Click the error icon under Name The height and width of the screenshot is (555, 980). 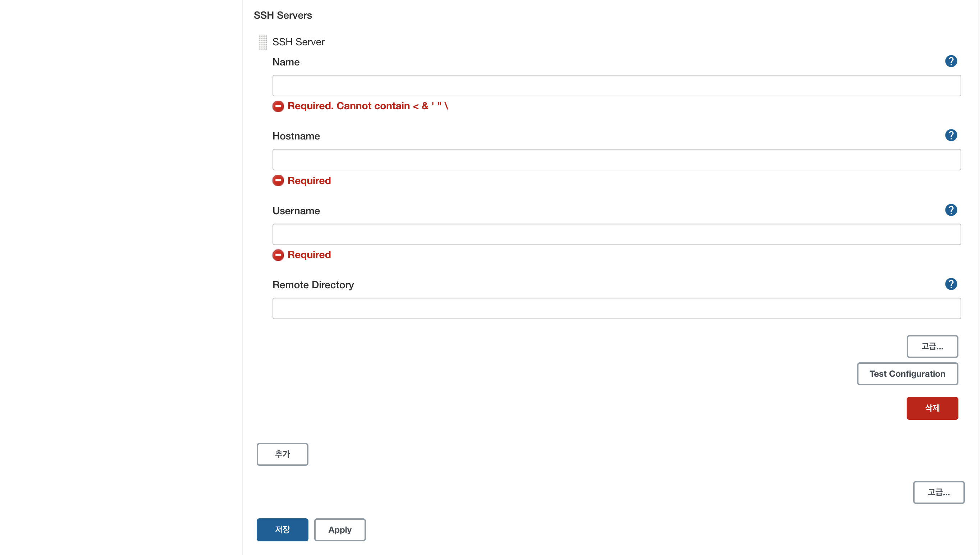(278, 106)
